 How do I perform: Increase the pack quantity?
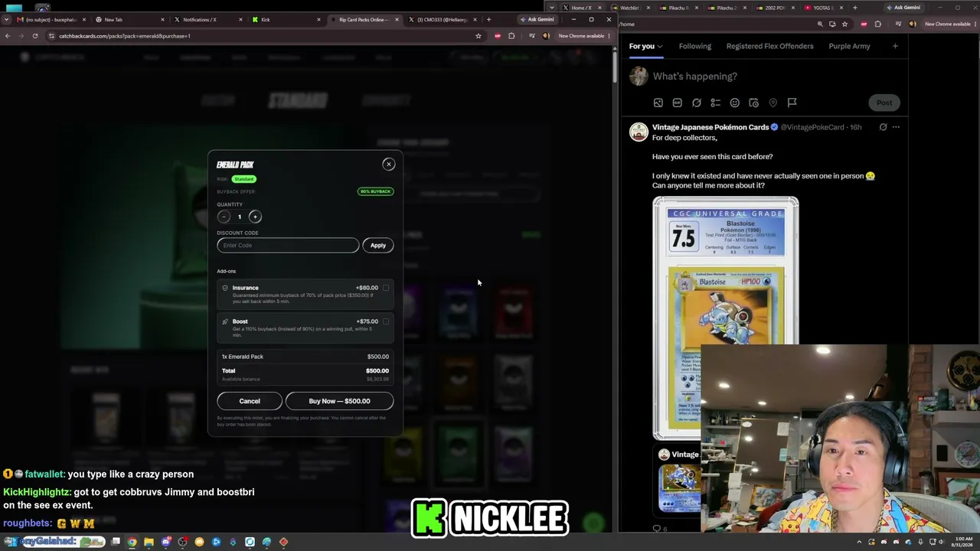pyautogui.click(x=255, y=217)
